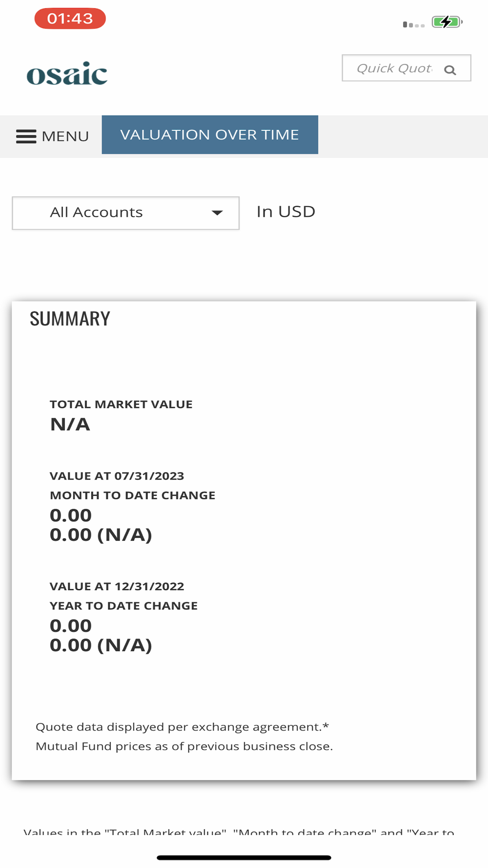Open the MENU label

tap(65, 136)
